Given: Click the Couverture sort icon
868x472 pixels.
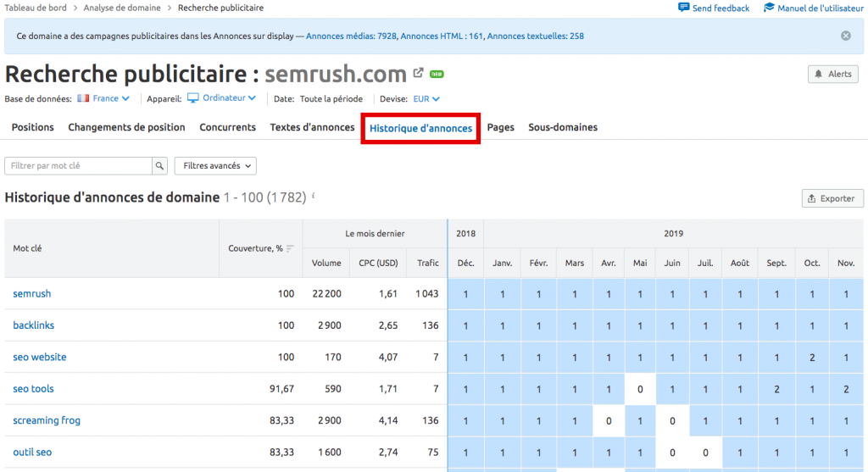Looking at the screenshot, I should point(290,248).
